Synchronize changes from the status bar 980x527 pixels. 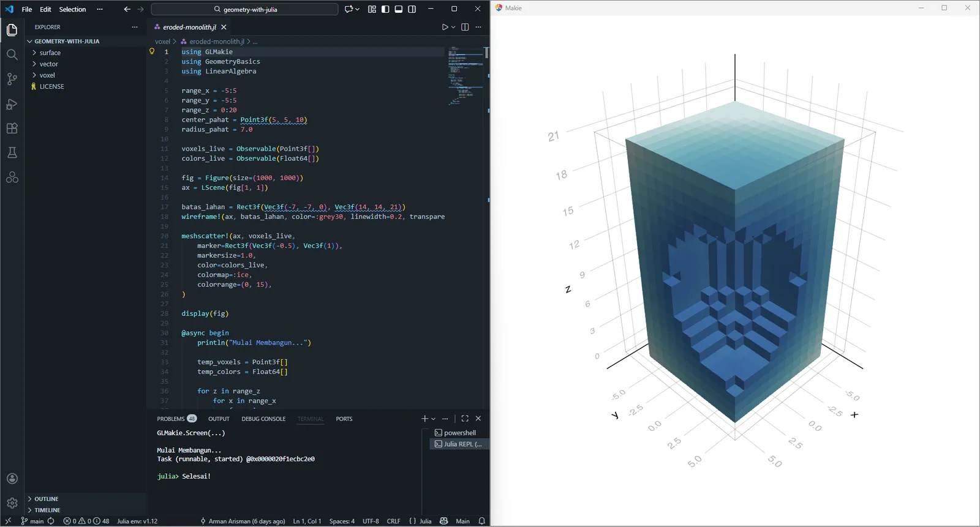pyautogui.click(x=51, y=521)
